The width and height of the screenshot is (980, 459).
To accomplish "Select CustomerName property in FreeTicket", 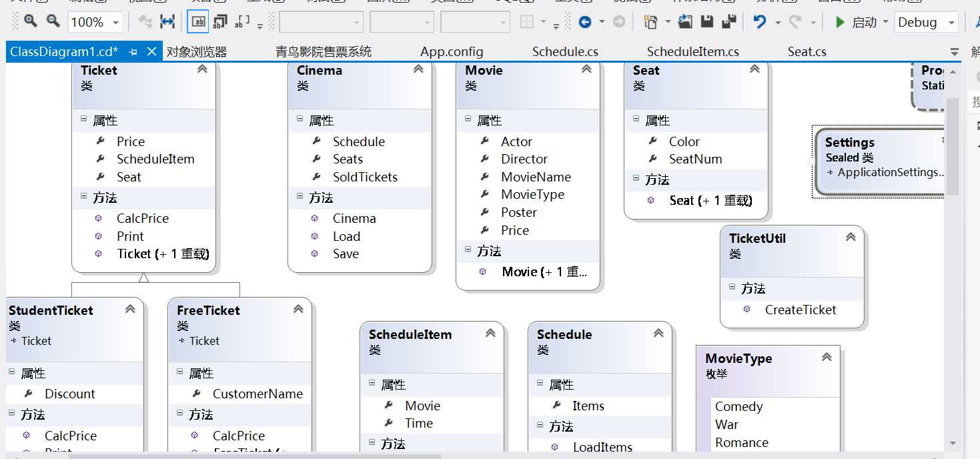I will click(x=258, y=394).
